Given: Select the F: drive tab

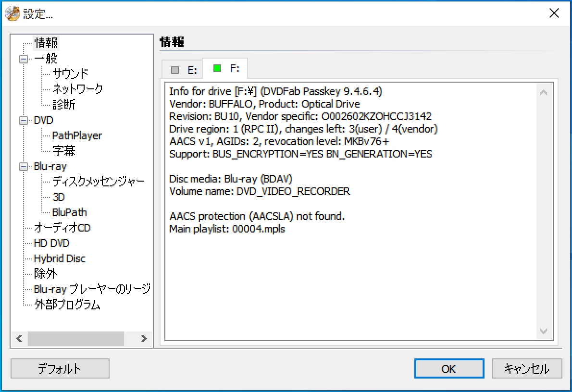Looking at the screenshot, I should tap(225, 68).
